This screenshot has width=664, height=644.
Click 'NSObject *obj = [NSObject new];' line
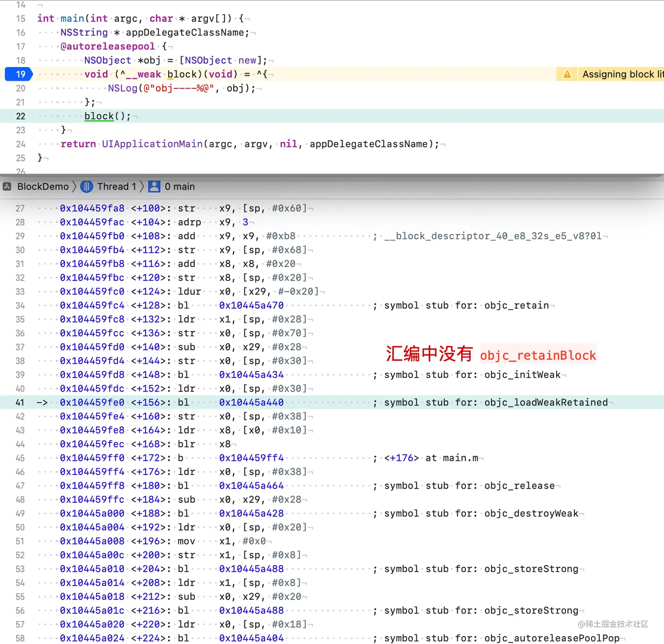click(175, 60)
